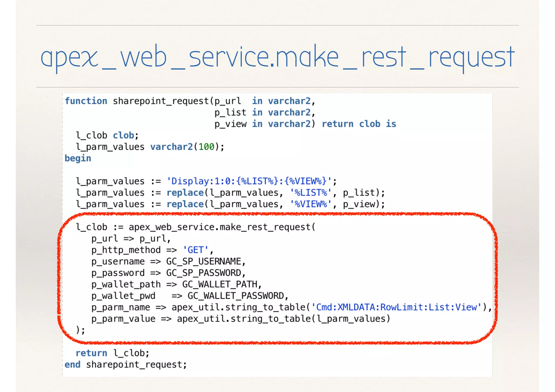This screenshot has width=555, height=392.
Task: Click the replace line containing '%VIEW%'
Action: point(230,204)
